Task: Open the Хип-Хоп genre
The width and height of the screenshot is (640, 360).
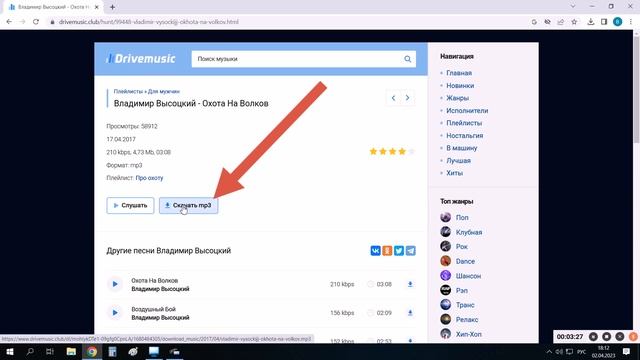Action: (469, 334)
